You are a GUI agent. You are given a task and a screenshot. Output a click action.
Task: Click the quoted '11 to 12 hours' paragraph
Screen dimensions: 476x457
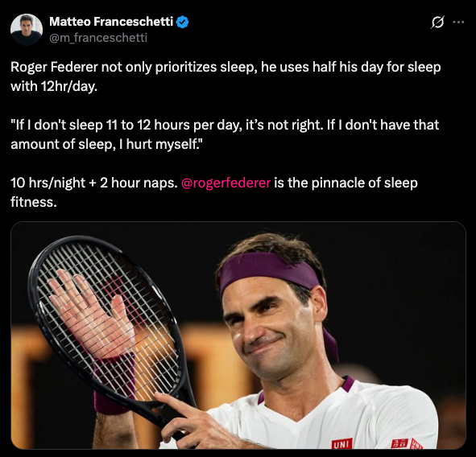point(225,134)
